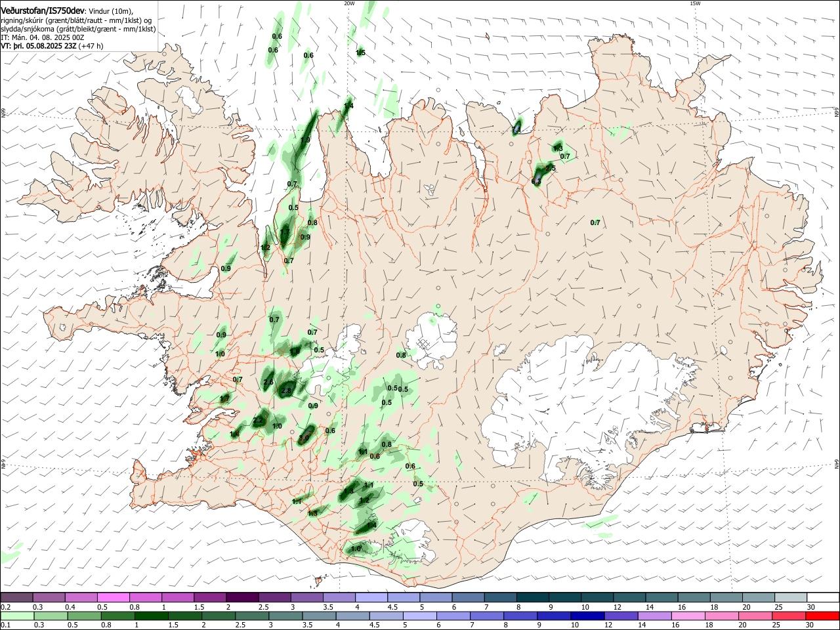Click the 20W longitude label
840x630 pixels.
point(349,3)
